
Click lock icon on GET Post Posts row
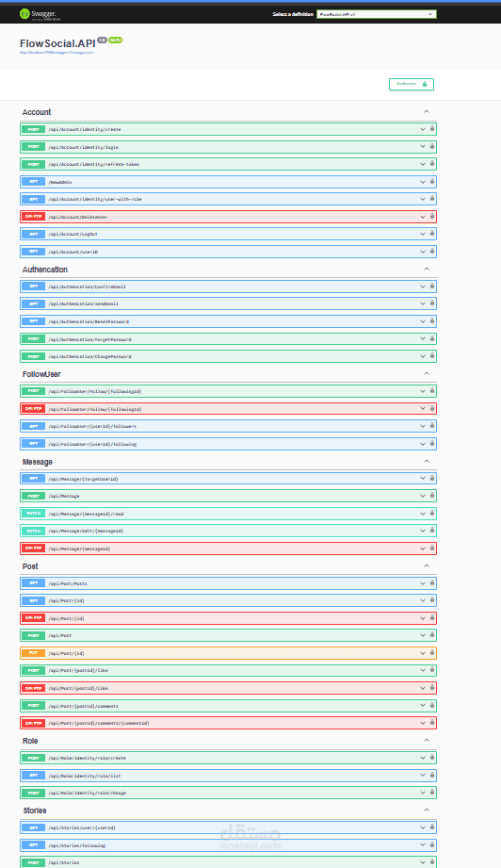(x=432, y=583)
